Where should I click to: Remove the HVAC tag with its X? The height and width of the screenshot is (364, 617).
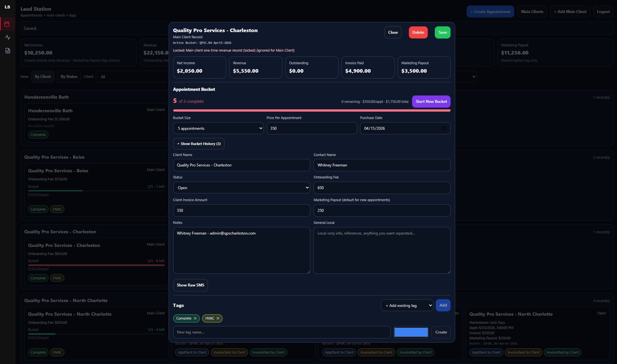(218, 318)
